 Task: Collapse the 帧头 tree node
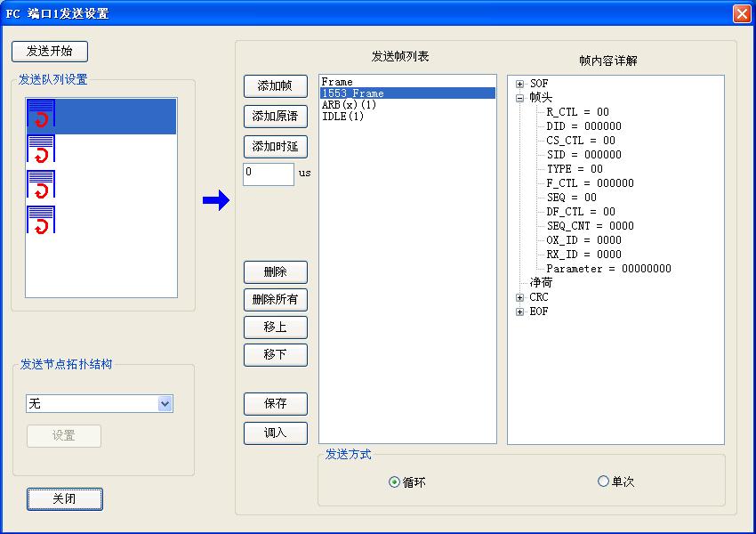520,98
